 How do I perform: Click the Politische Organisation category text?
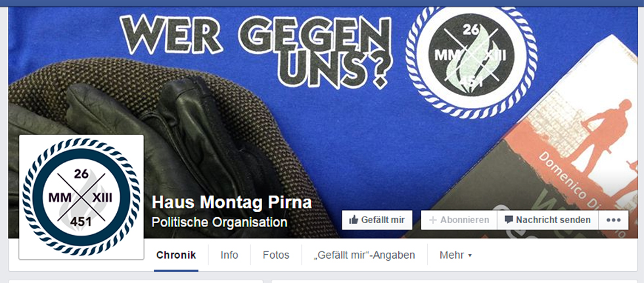[219, 222]
